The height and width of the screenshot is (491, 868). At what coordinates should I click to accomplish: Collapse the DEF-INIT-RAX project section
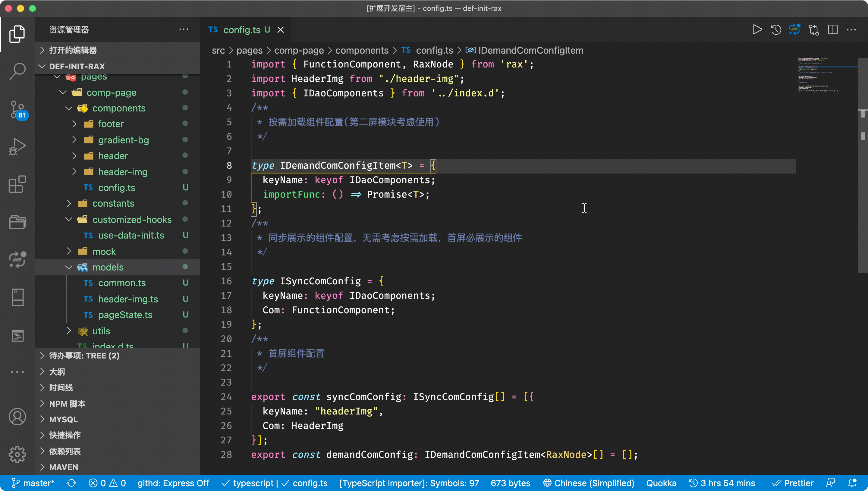[x=118, y=66]
